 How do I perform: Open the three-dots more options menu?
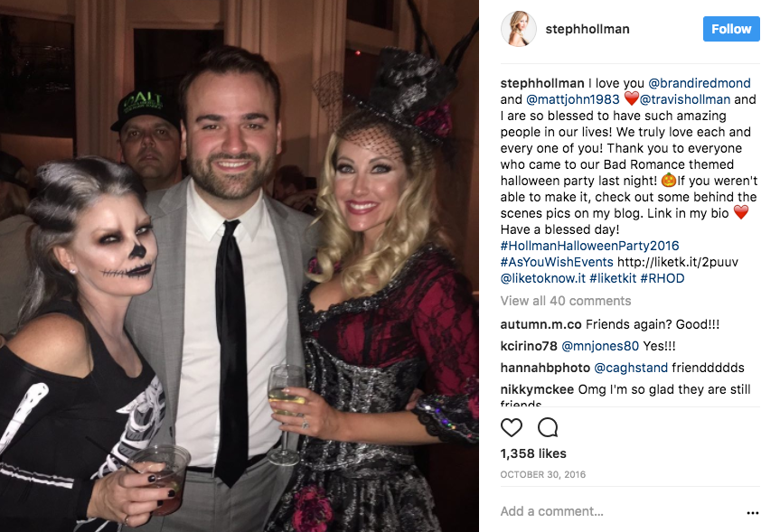click(753, 513)
